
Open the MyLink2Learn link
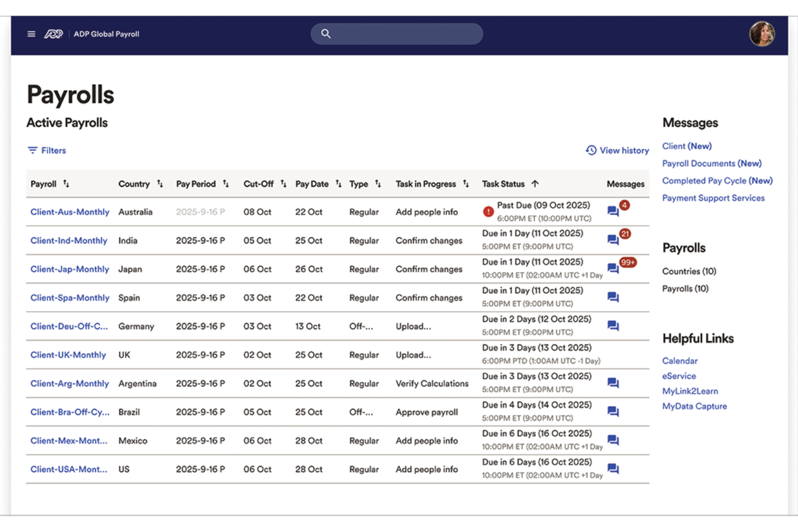(x=690, y=391)
